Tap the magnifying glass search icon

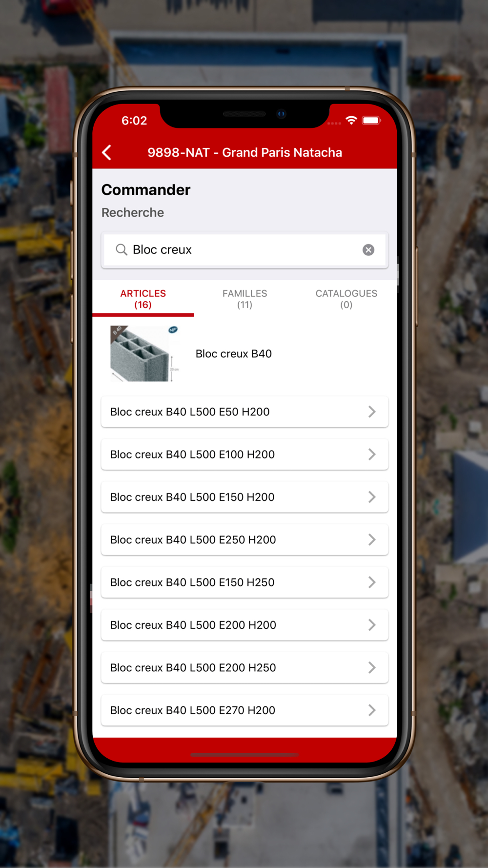[121, 250]
